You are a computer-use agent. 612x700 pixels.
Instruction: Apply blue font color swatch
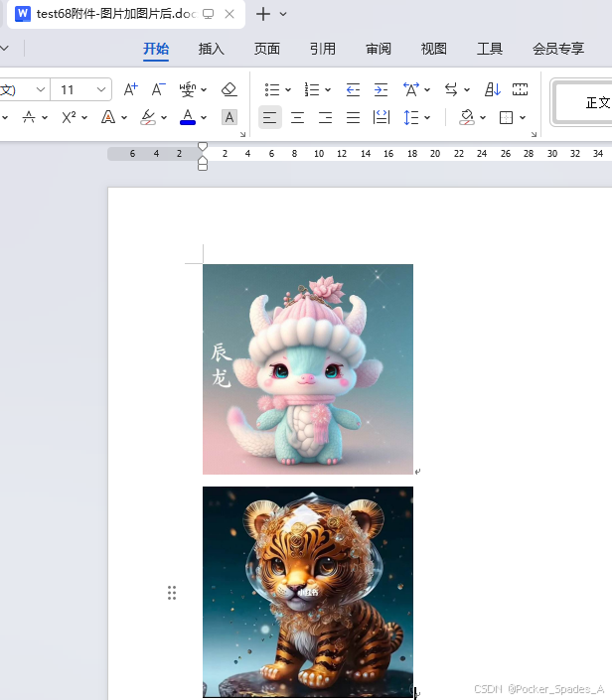[188, 117]
